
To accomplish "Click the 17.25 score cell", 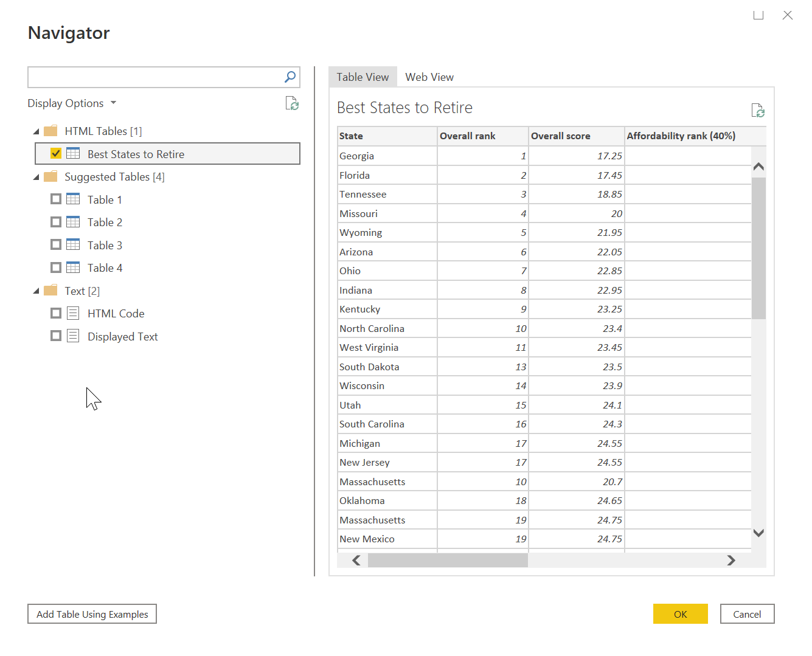I will click(x=577, y=156).
